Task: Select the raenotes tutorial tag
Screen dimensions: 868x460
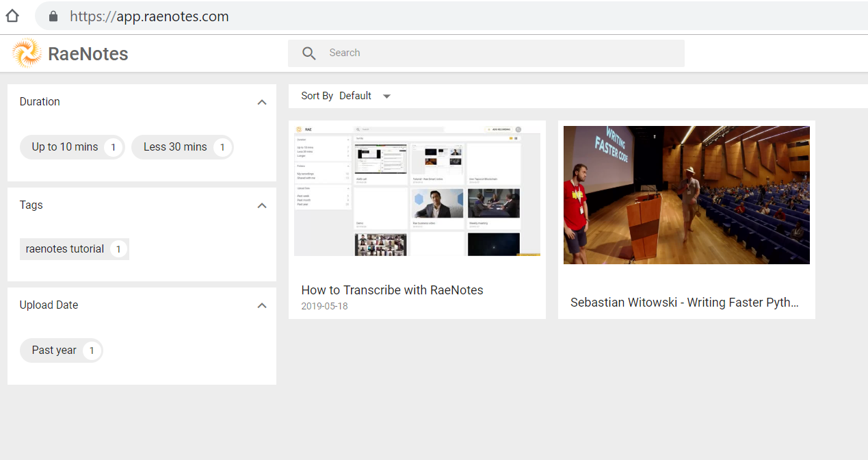Action: coord(75,249)
